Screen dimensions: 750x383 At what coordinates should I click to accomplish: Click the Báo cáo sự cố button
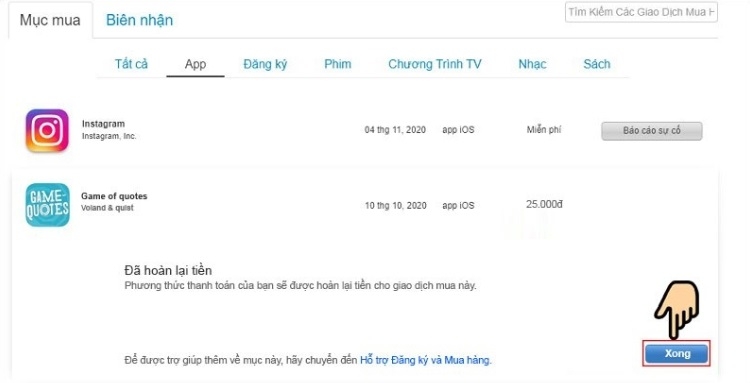[x=651, y=131]
